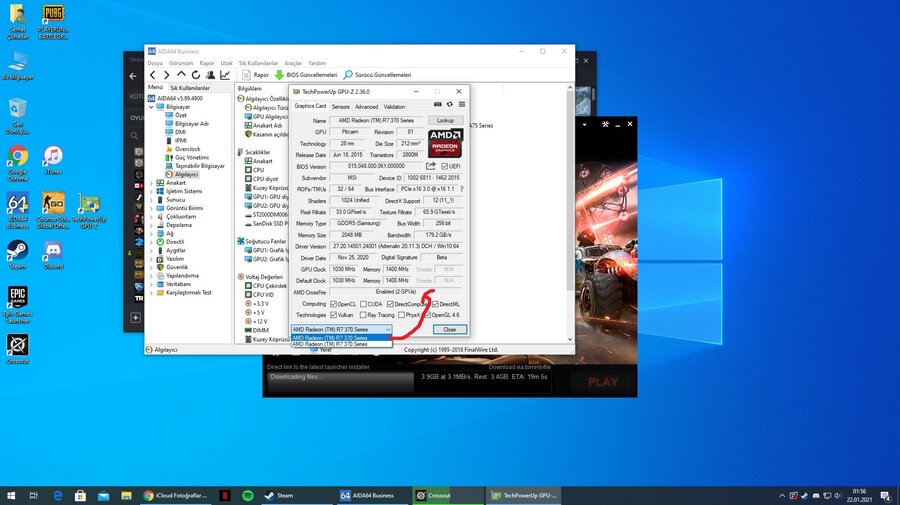Click Sürücü Güncellemeleri search icon

pyautogui.click(x=348, y=75)
